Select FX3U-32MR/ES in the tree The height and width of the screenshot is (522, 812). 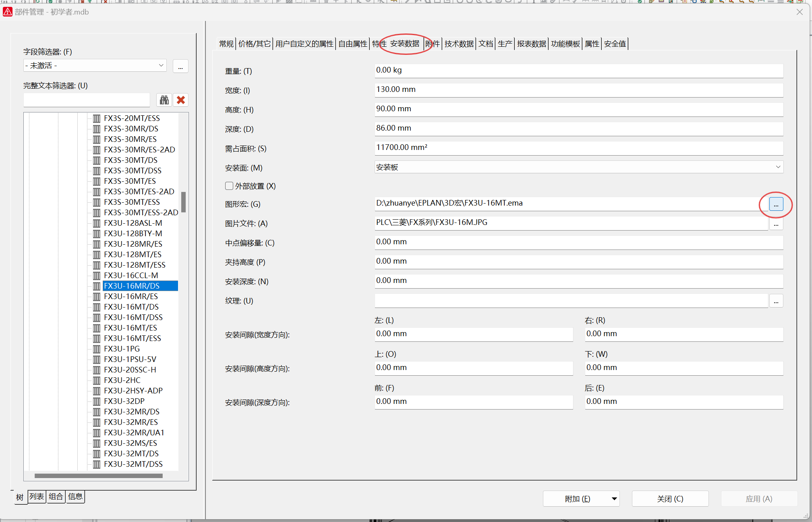coord(130,422)
